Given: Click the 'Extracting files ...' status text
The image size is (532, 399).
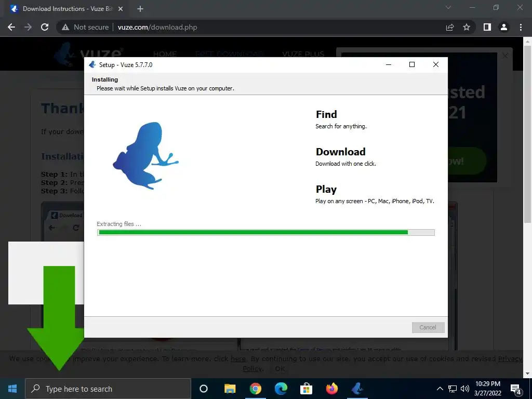Looking at the screenshot, I should (119, 224).
